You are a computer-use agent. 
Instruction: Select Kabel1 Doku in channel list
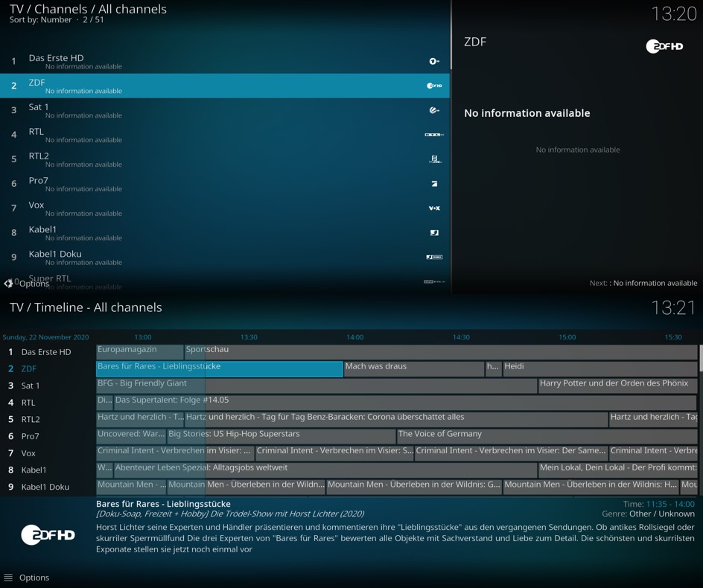(x=225, y=258)
